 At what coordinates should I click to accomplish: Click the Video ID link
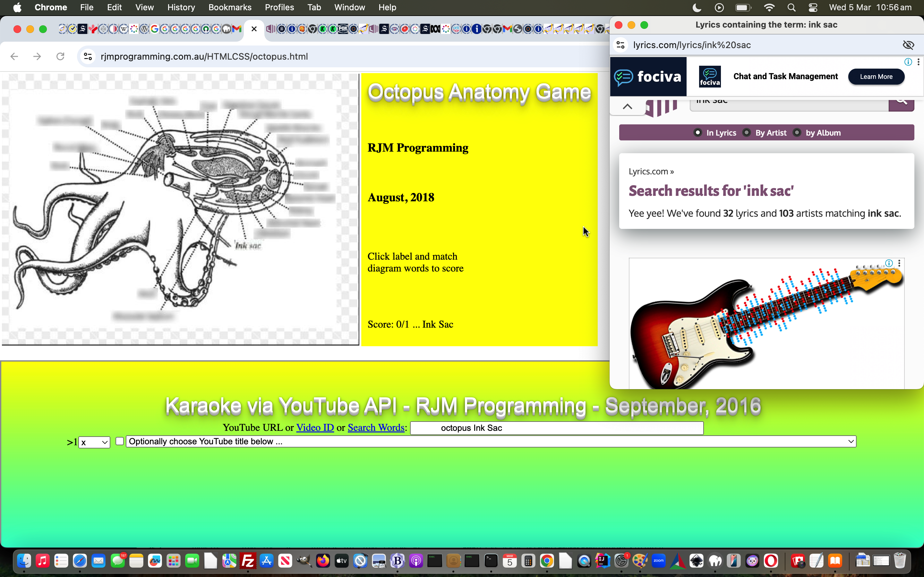coord(315,427)
